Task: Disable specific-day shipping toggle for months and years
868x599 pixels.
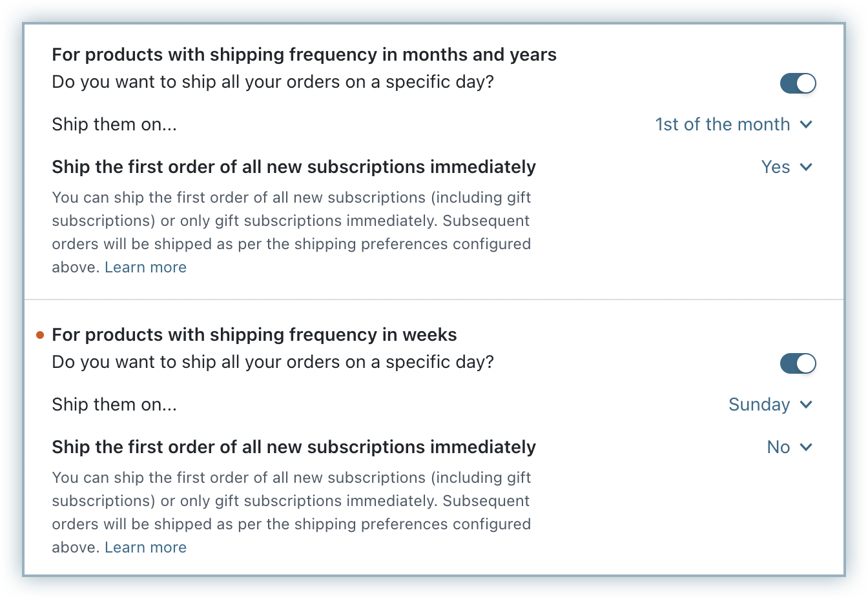Action: click(798, 83)
